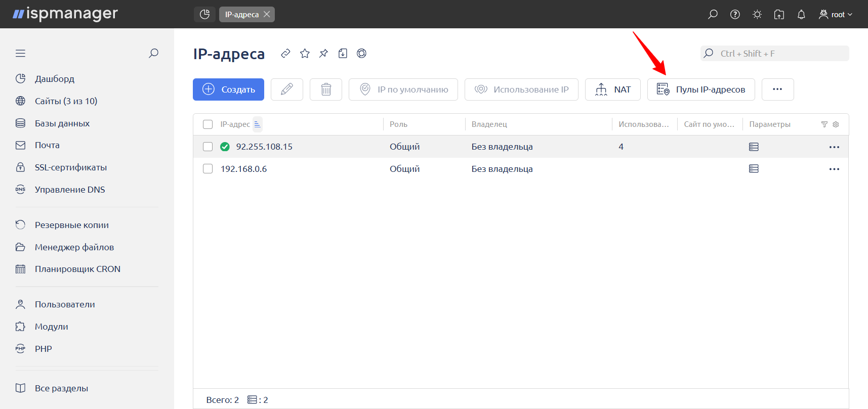Open notifications bell in top bar
The image size is (868, 409).
801,15
